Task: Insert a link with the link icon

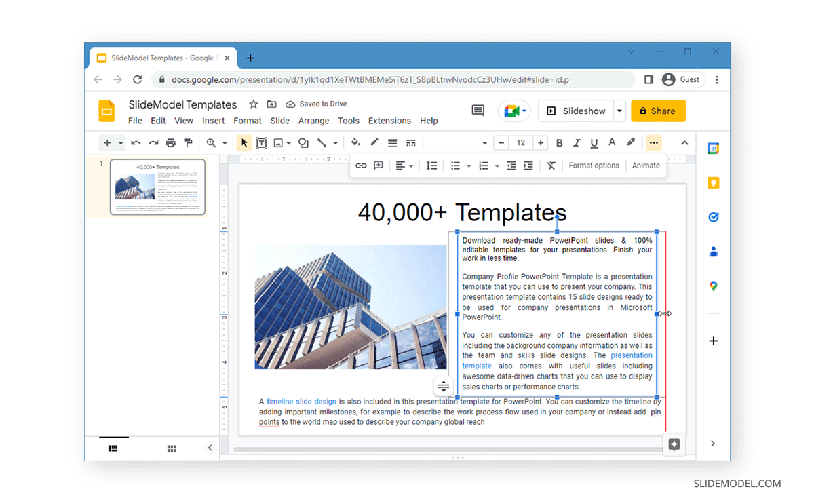Action: click(x=361, y=165)
